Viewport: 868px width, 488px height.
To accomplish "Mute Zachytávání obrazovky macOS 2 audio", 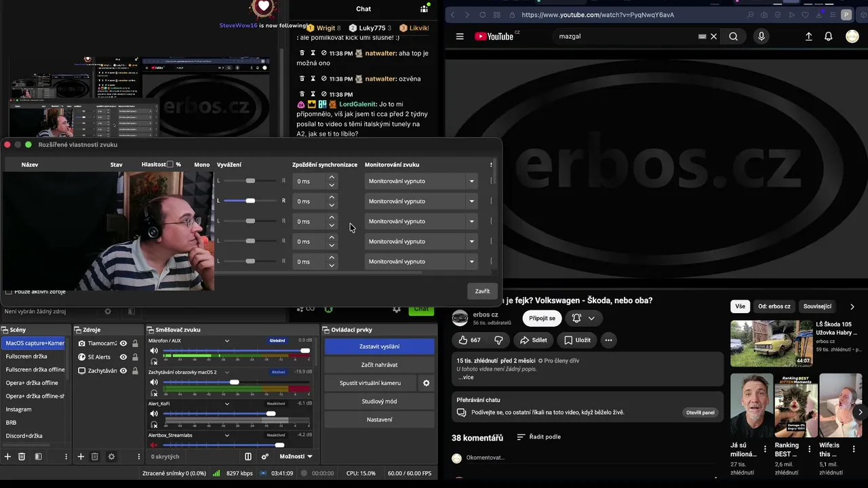I will click(x=154, y=382).
